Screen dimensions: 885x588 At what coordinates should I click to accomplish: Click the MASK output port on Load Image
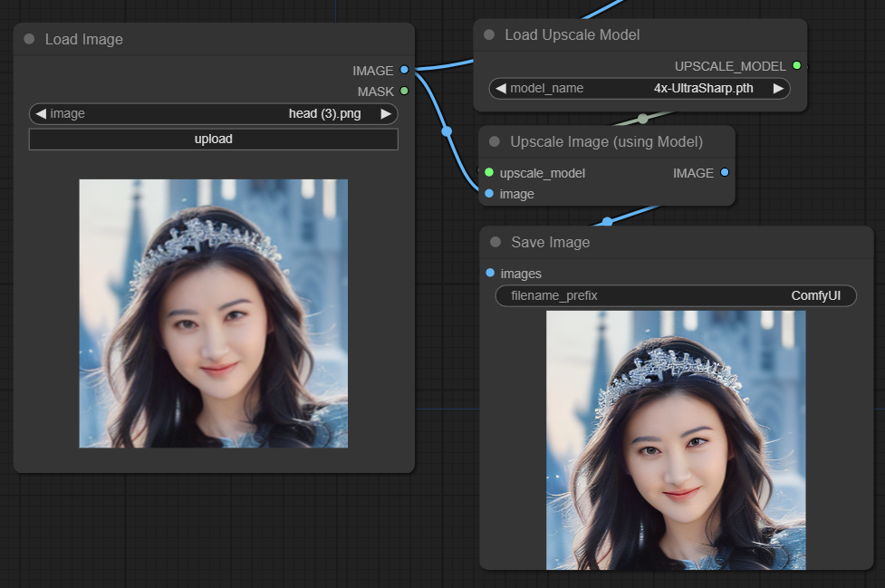(404, 91)
